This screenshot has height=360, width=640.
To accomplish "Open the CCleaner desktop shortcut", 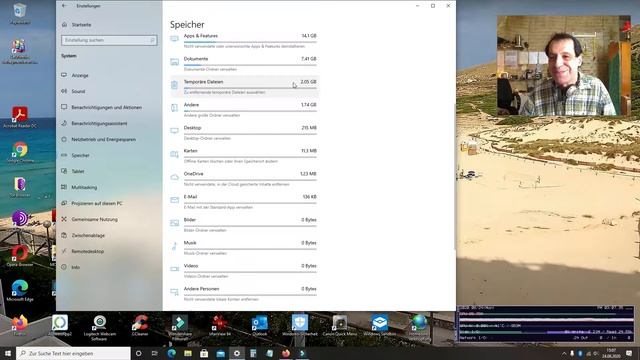I will (x=140, y=325).
